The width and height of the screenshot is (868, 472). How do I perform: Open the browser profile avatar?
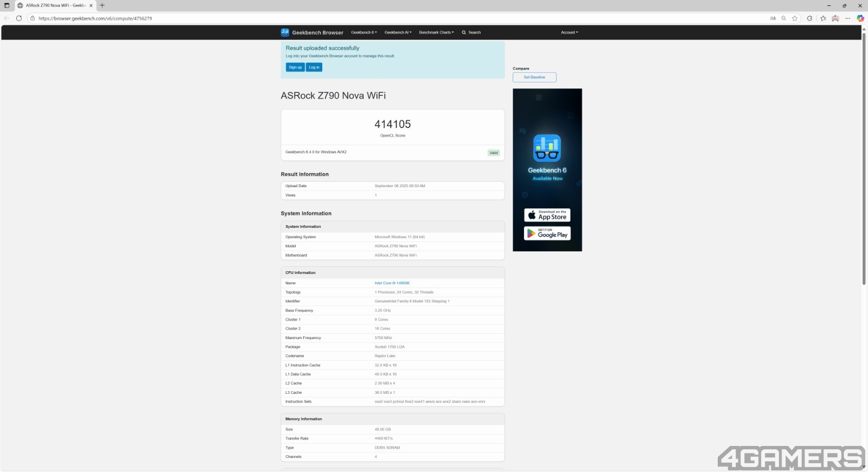tap(835, 18)
